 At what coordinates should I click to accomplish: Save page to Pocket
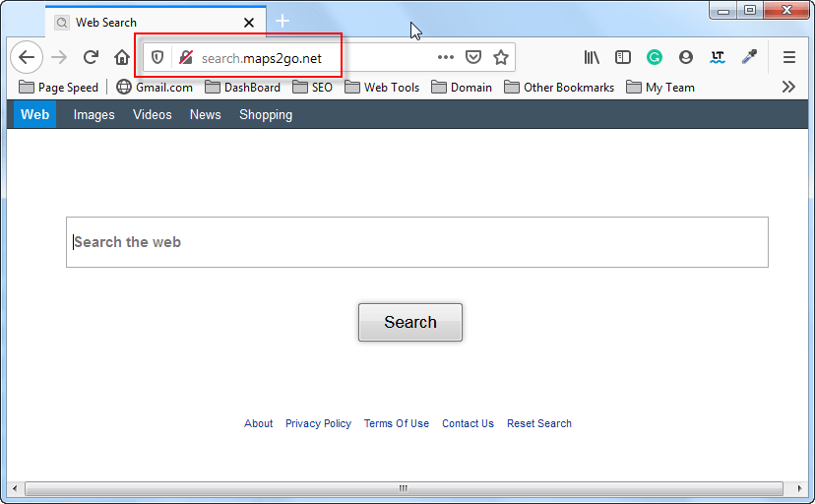click(473, 57)
